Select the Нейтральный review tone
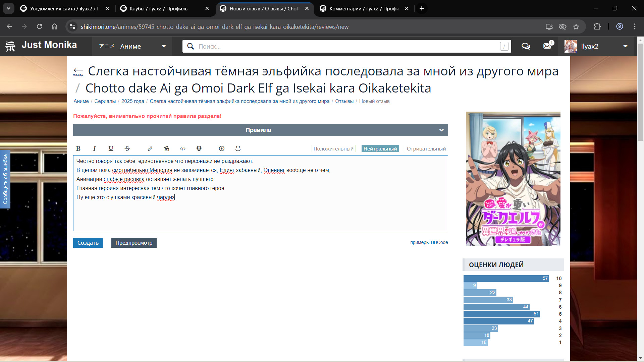Screen dimensions: 644x362 pos(380,148)
